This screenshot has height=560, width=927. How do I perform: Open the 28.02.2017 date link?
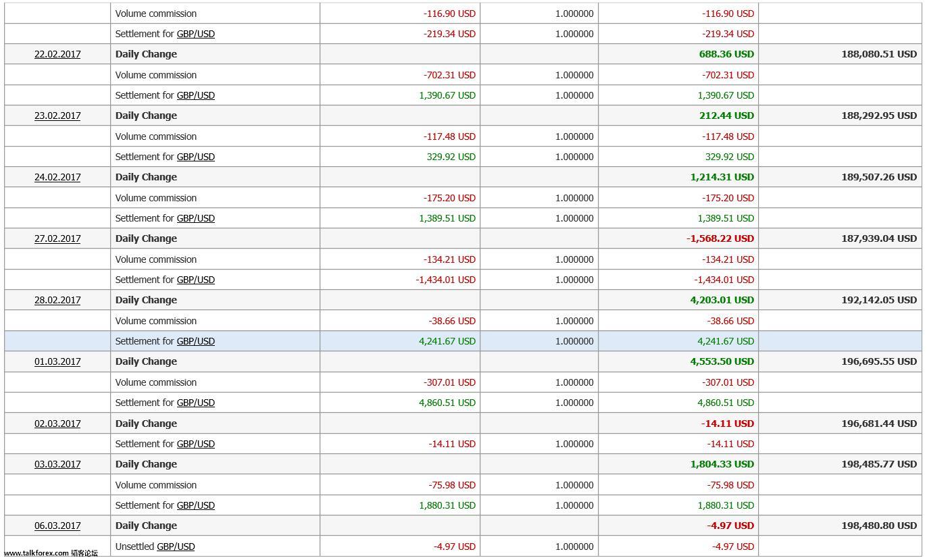click(57, 300)
